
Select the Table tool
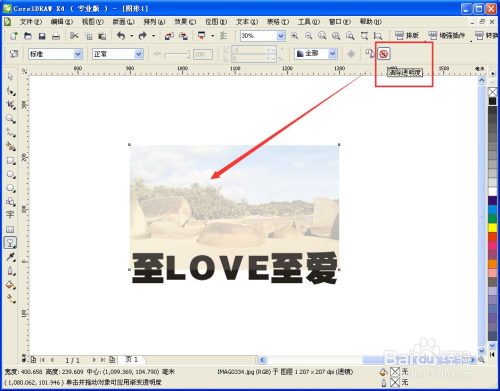tap(10, 229)
